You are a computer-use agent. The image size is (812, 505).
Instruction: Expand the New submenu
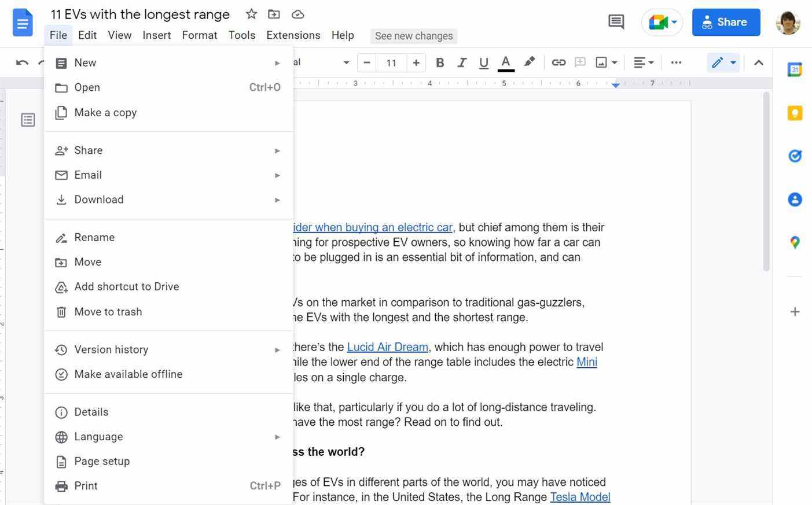click(x=168, y=63)
